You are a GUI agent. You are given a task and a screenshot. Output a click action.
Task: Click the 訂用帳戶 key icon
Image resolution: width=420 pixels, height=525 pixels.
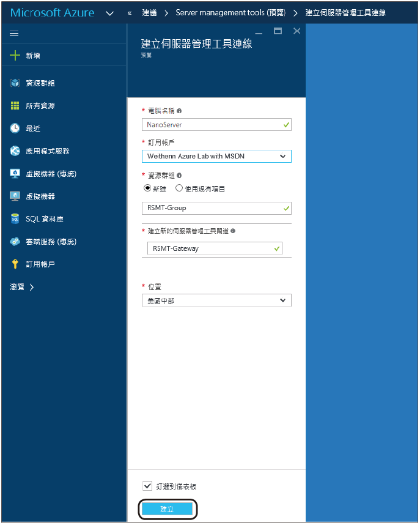[15, 264]
